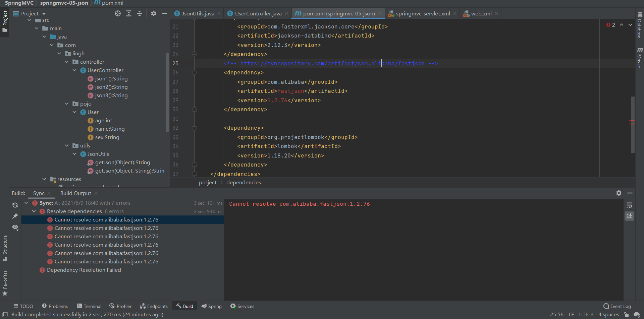Toggle the pin tab icon in Build

pyautogui.click(x=15, y=216)
